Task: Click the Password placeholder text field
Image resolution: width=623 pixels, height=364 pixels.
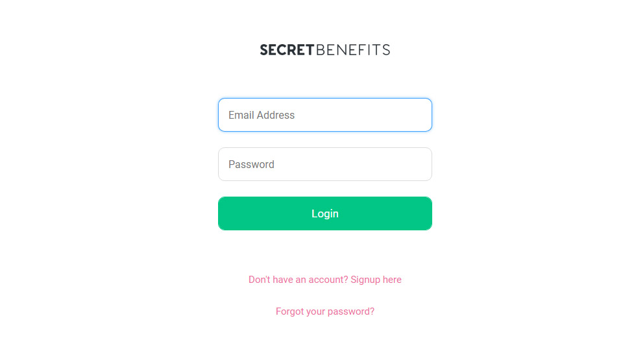Action: [x=324, y=164]
